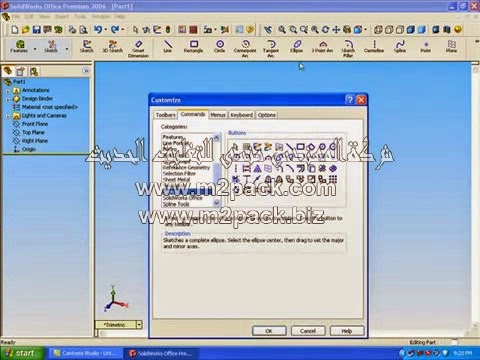Open the Trimetric view orientation dropdown

(139, 324)
